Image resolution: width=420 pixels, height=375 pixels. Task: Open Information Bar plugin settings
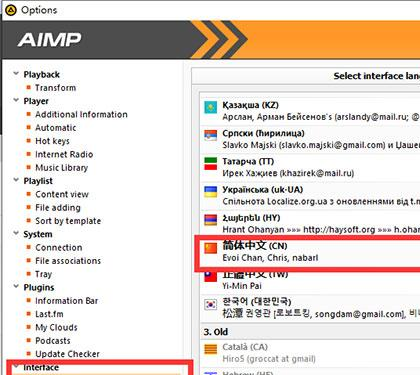[67, 301]
